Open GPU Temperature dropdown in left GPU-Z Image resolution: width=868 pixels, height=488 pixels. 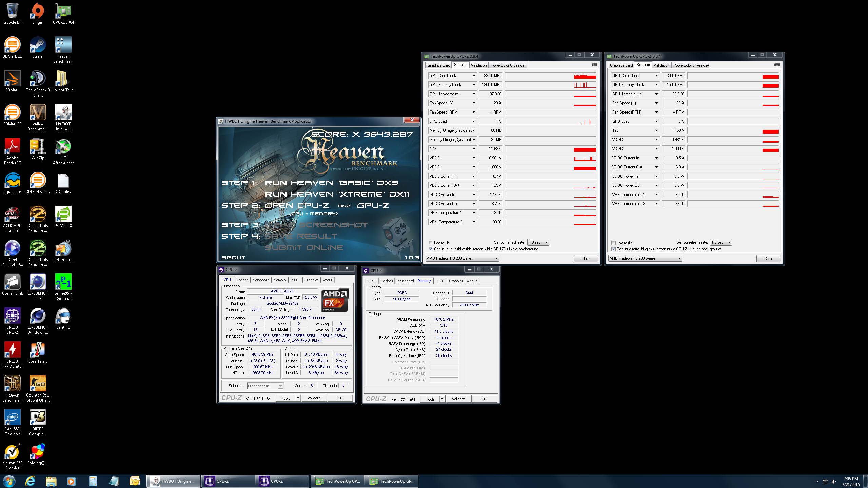(x=474, y=94)
